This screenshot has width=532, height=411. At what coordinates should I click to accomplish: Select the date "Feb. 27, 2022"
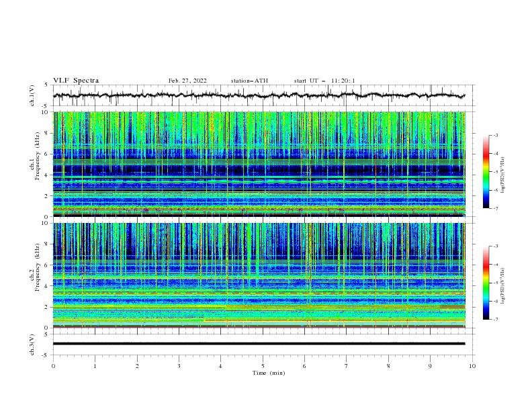[187, 81]
